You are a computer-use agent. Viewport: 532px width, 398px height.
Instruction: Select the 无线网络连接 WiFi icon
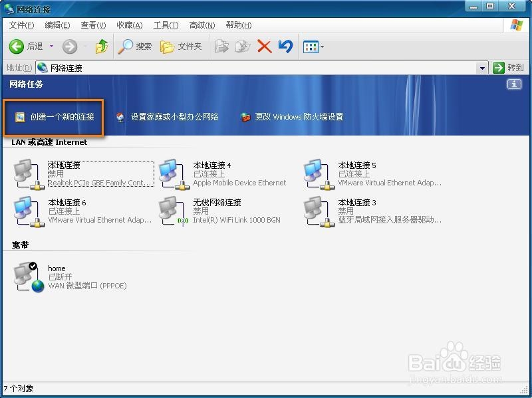(x=174, y=211)
